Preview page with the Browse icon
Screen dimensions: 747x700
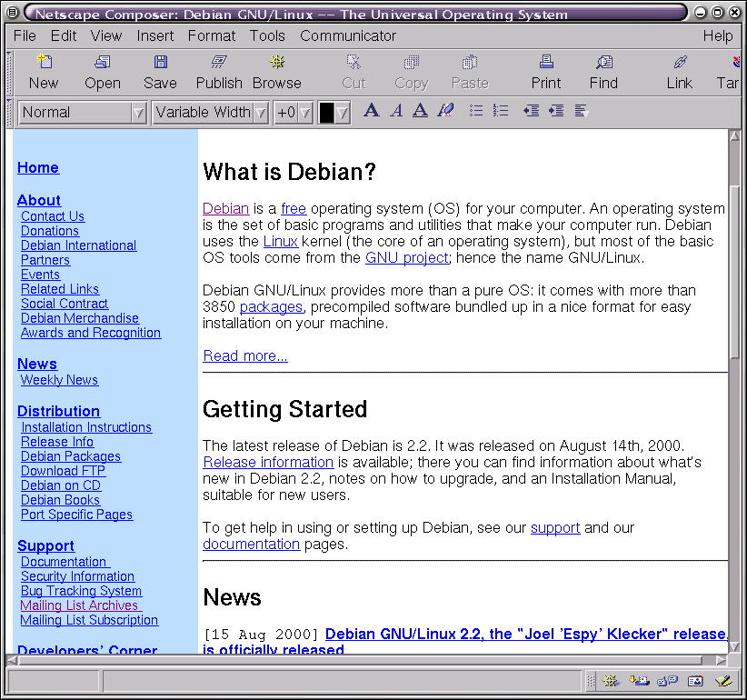277,62
